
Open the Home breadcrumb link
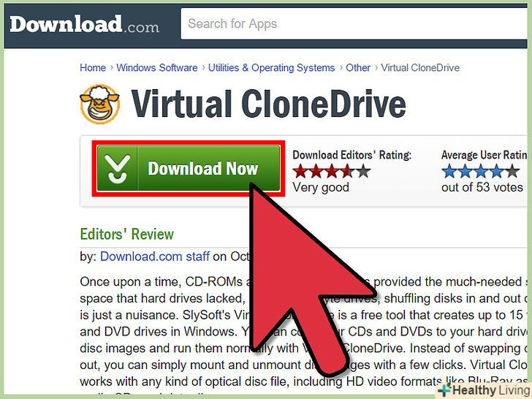(x=93, y=67)
